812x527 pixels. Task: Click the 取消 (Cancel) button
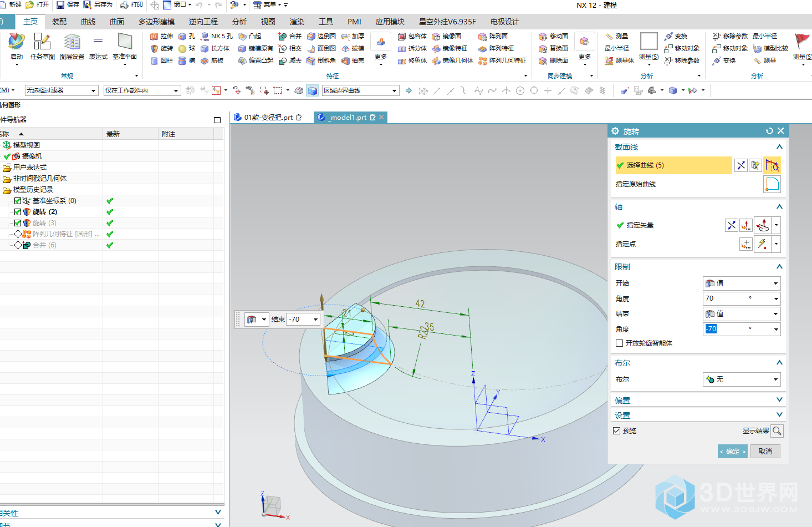click(765, 452)
